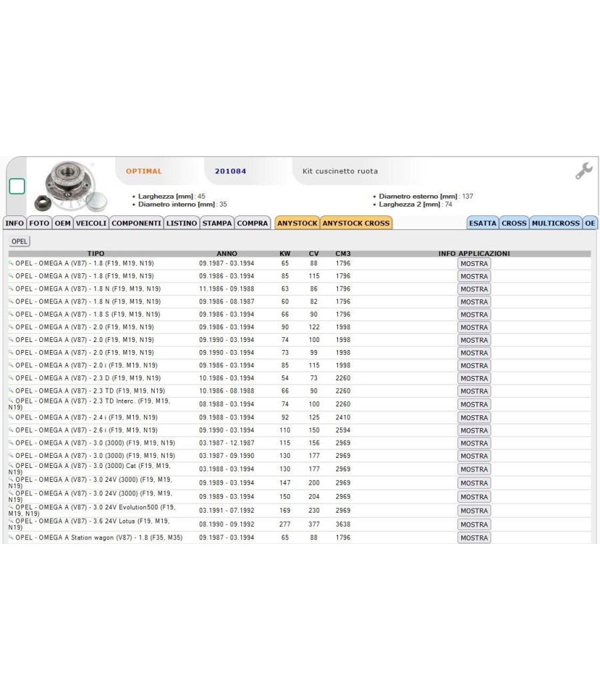Click MOSTRA for Omega A 2.6 i
This screenshot has height=700, width=600.
click(474, 431)
